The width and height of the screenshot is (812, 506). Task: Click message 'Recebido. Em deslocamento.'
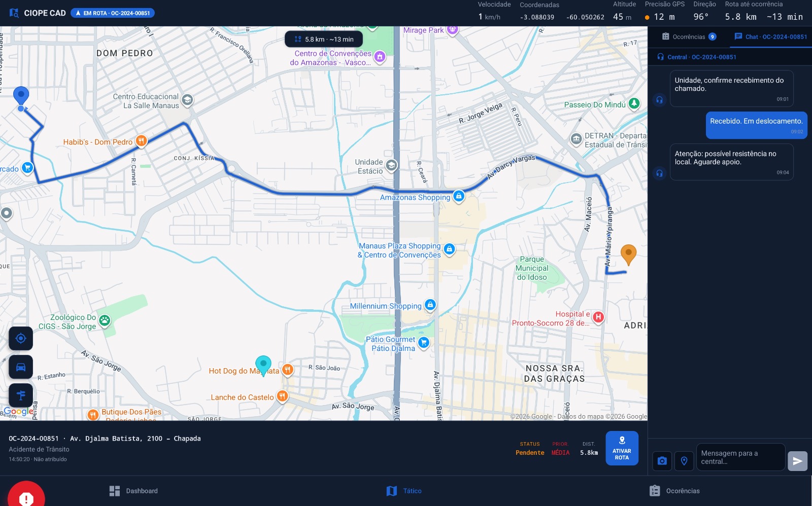(756, 125)
